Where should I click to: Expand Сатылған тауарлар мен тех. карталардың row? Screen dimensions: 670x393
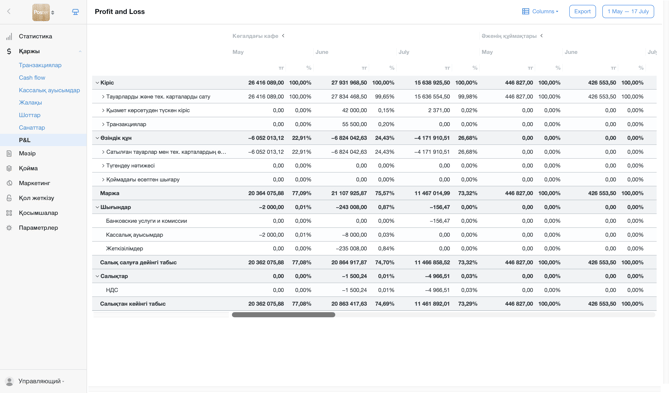[x=103, y=152]
